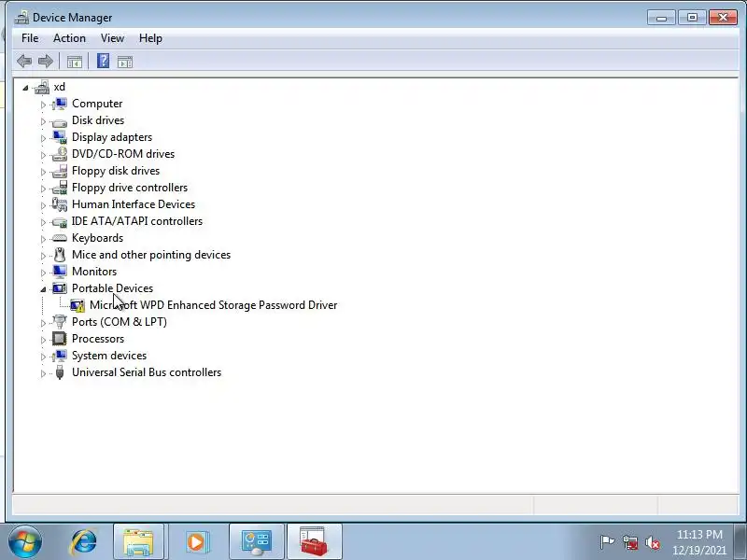Viewport: 747px width, 560px height.
Task: Launch Internet Explorer from the taskbar
Action: (84, 542)
